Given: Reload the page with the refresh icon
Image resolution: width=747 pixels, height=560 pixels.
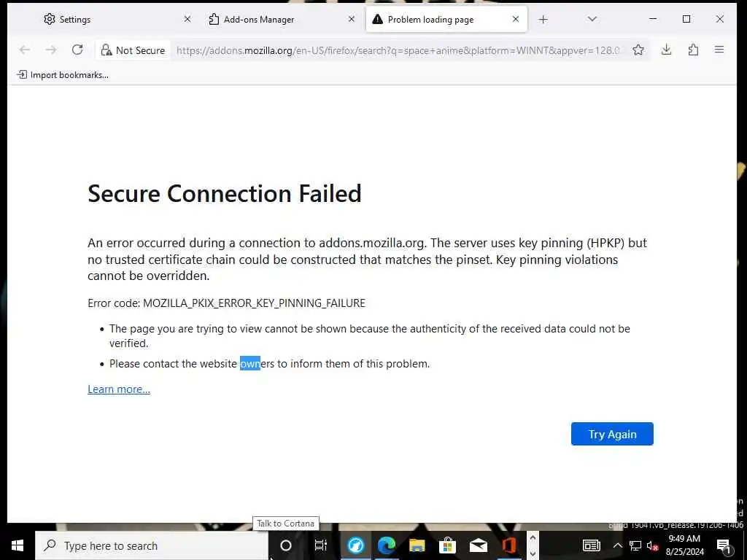Looking at the screenshot, I should (77, 50).
